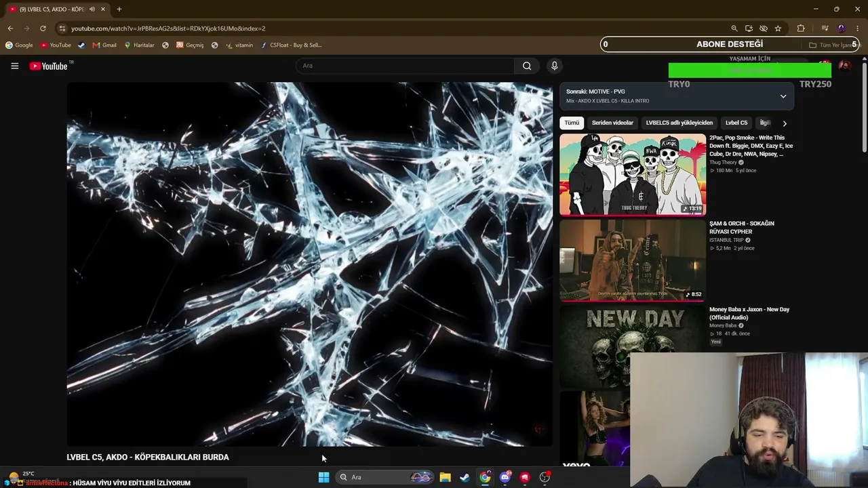This screenshot has height=488, width=868.
Task: Open the Windows Start menu
Action: 324,477
